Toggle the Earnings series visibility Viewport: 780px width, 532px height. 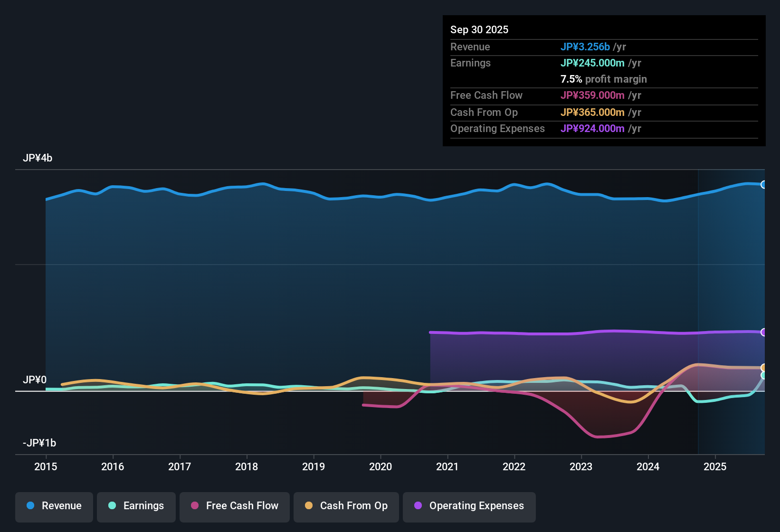click(136, 506)
